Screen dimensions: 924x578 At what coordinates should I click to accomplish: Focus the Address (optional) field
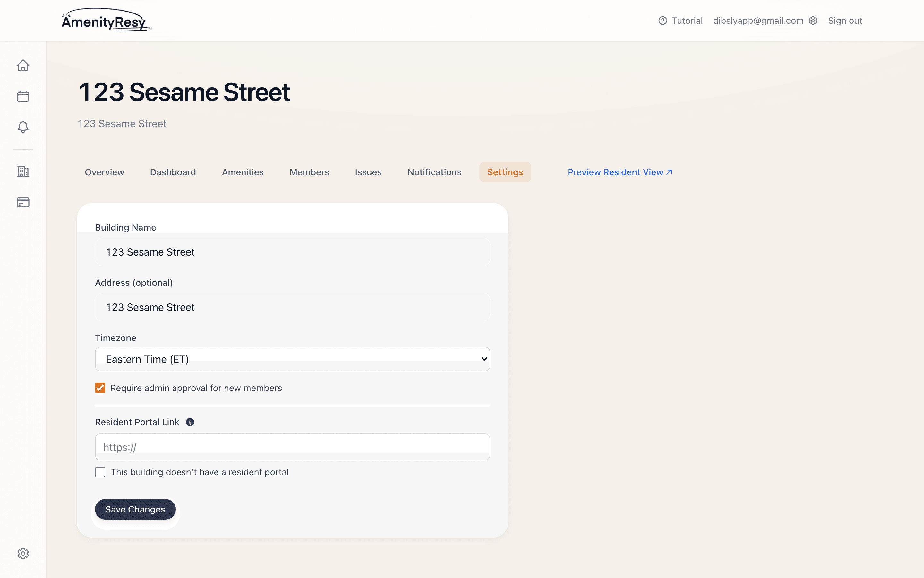(x=293, y=307)
